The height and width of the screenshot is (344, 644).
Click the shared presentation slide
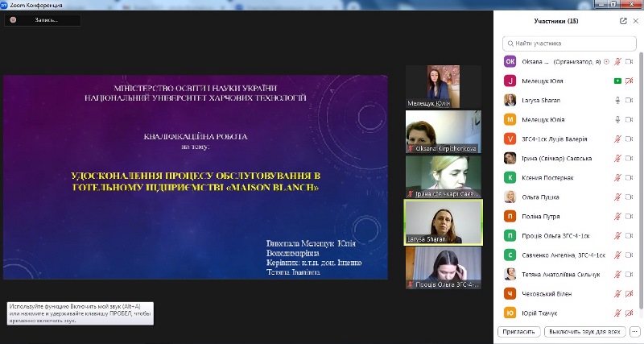pyautogui.click(x=196, y=177)
